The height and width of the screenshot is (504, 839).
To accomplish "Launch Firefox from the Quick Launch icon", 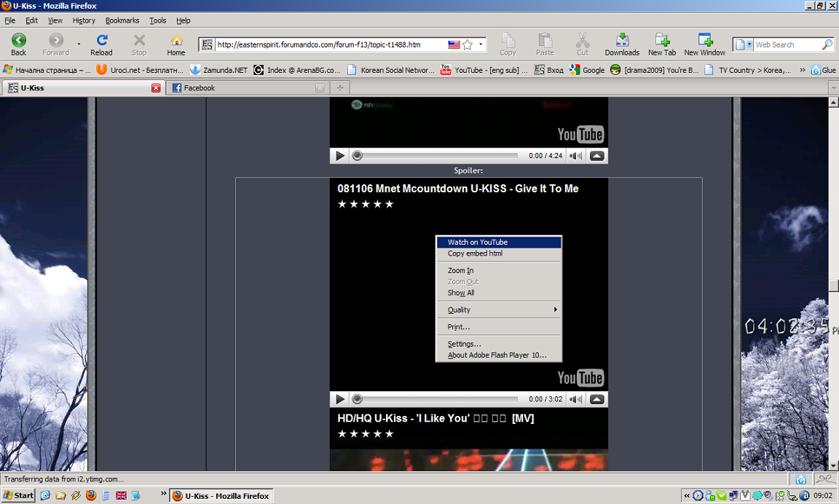I will click(91, 495).
